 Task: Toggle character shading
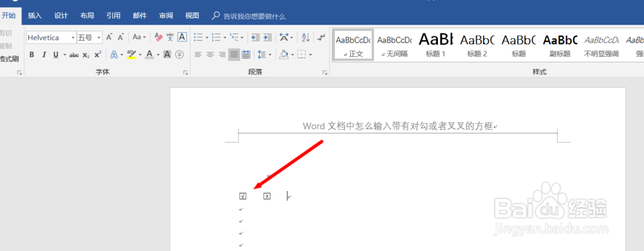(167, 54)
